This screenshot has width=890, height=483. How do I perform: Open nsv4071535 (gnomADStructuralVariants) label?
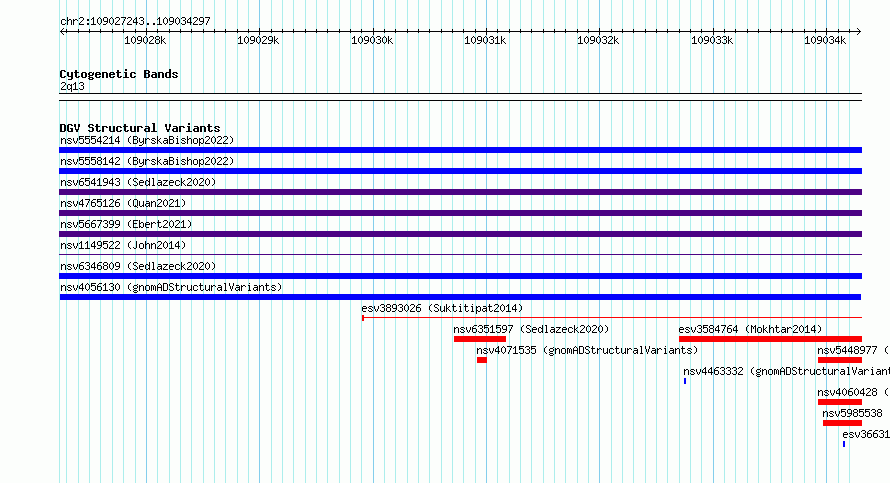(587, 350)
